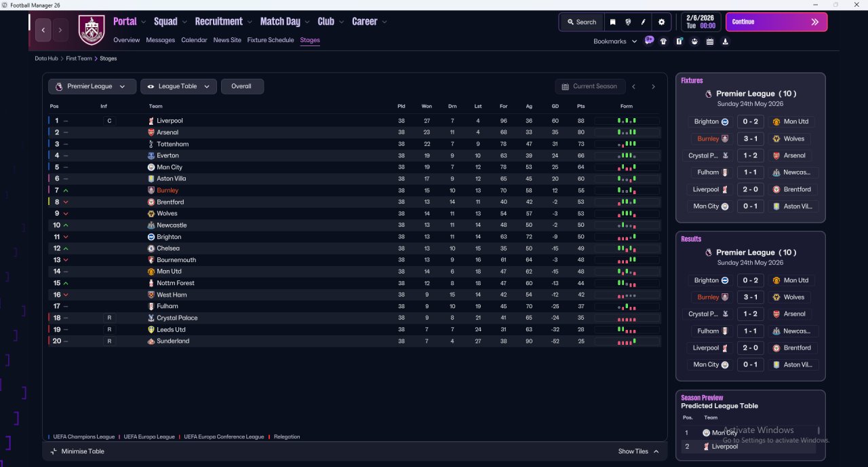Click Aston Villa team name in table
The height and width of the screenshot is (467, 868).
[x=171, y=179]
